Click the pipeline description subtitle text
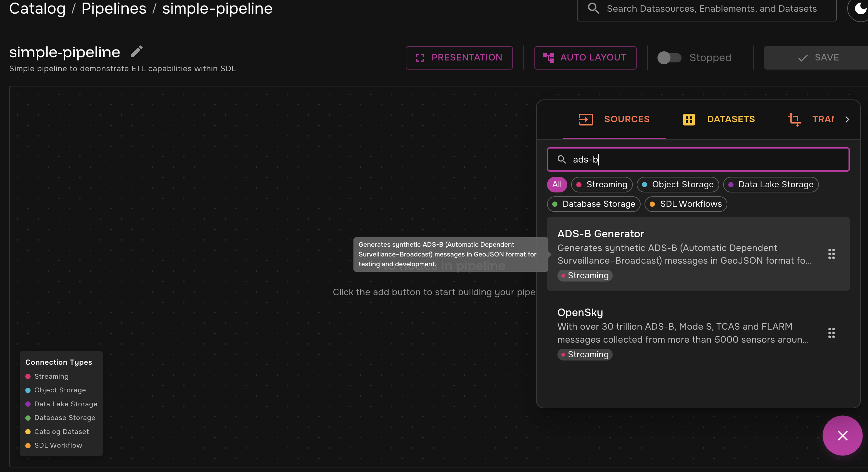Viewport: 868px width, 472px height. coord(122,69)
